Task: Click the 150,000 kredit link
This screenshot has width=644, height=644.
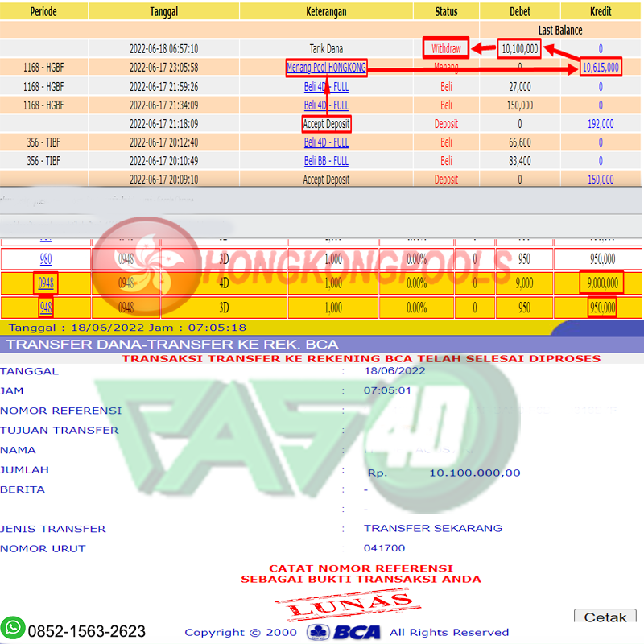Action: coord(601,180)
